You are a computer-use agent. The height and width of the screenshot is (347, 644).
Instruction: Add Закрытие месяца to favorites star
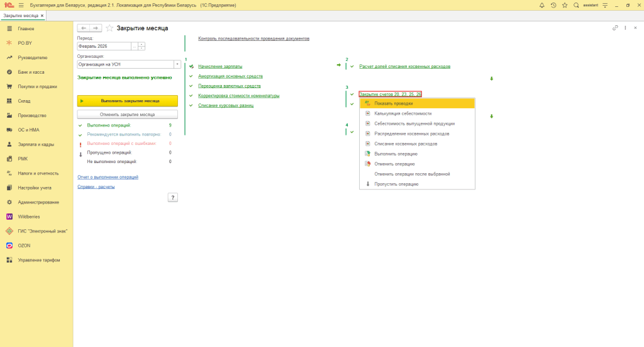click(x=109, y=28)
